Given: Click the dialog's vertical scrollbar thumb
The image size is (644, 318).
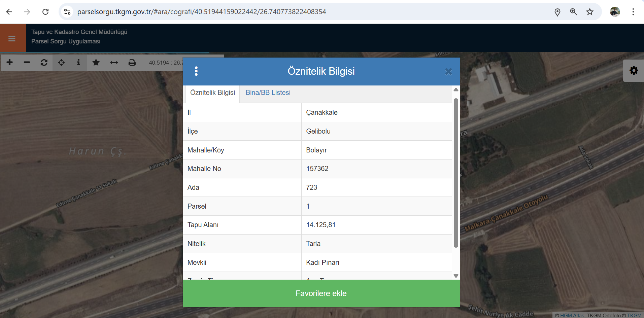Looking at the screenshot, I should click(x=456, y=173).
